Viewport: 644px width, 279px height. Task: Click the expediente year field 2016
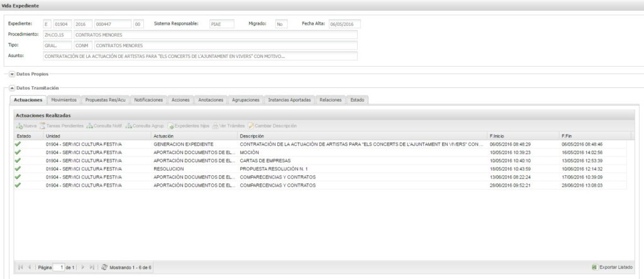click(x=83, y=25)
